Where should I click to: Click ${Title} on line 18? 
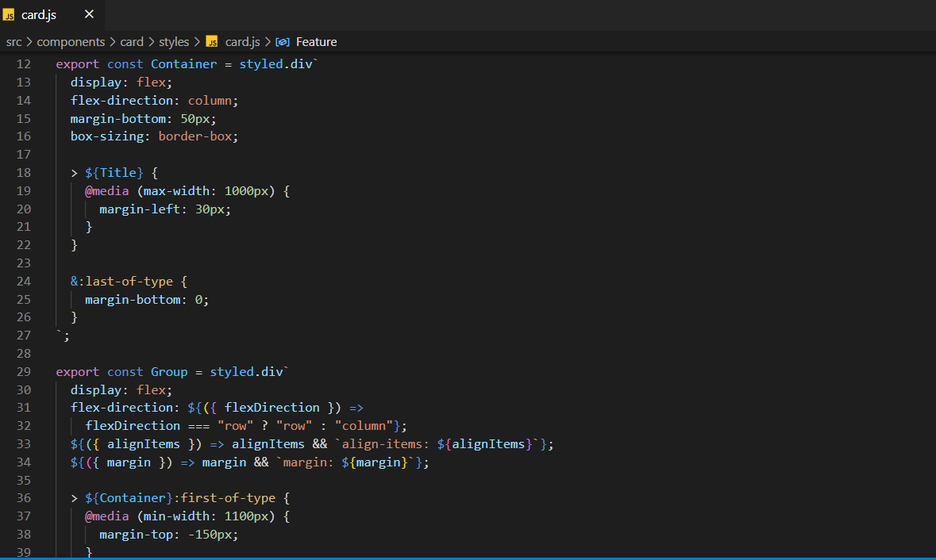click(x=114, y=172)
